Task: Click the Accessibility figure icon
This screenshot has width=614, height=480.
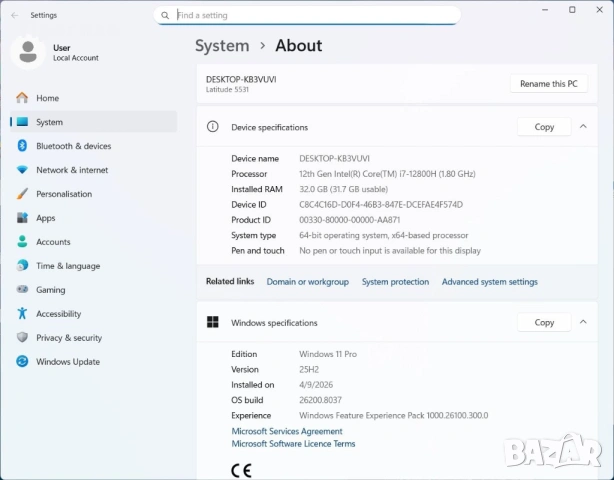Action: (22, 313)
